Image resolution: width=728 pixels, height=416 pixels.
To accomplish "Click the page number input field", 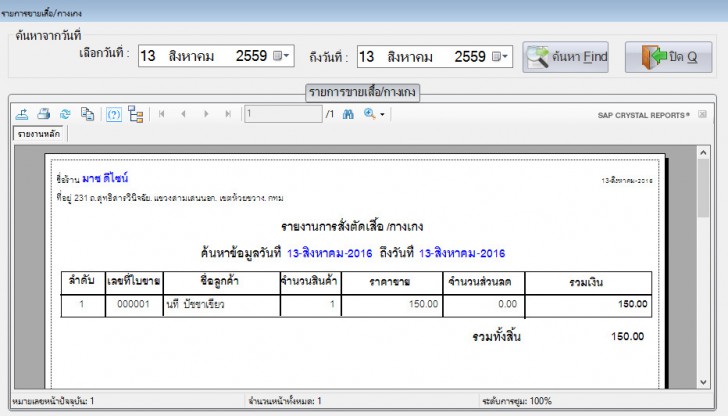I will [283, 114].
